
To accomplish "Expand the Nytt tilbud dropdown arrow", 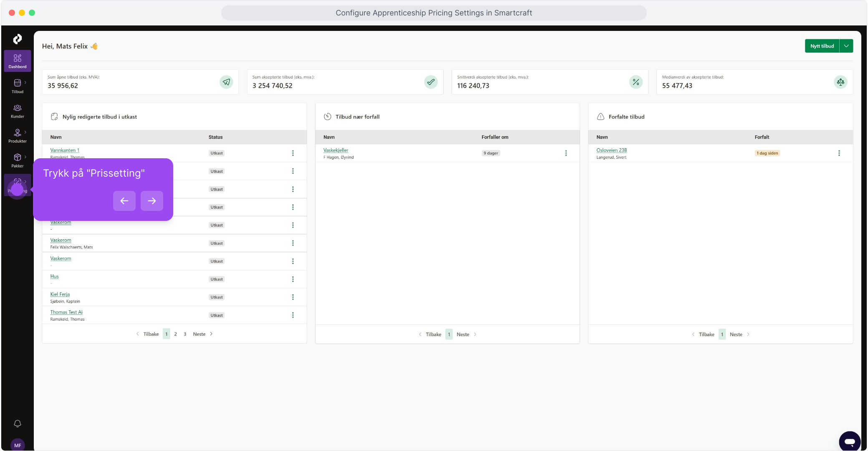I will point(846,46).
